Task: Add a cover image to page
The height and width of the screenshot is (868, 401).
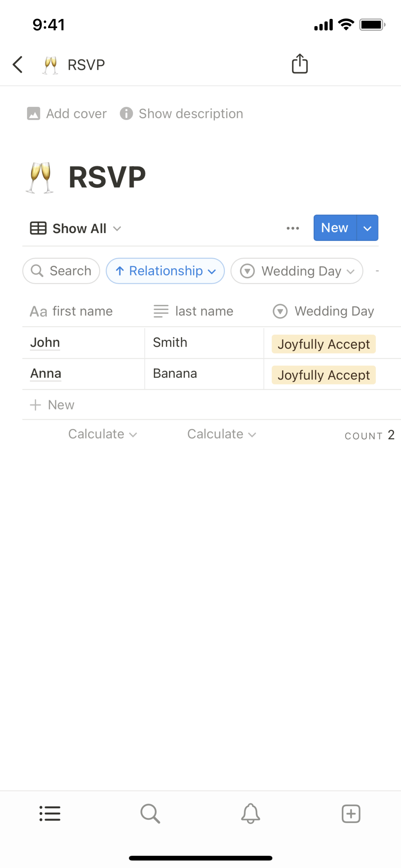Action: pos(67,114)
